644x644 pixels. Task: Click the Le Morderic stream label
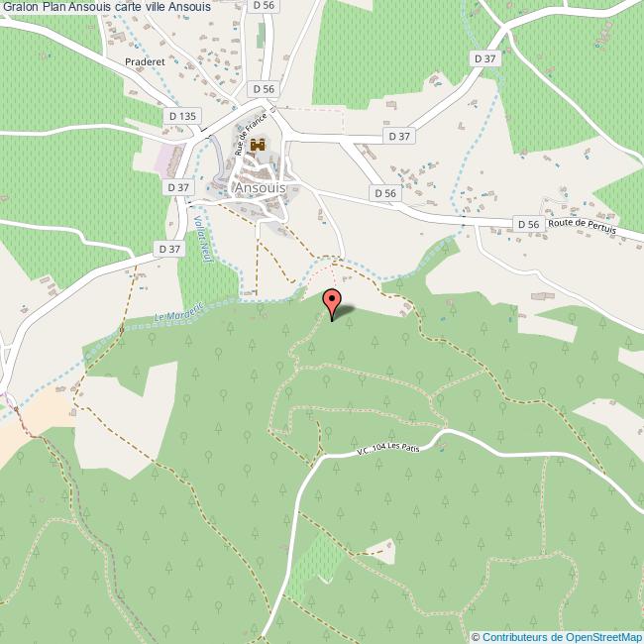tap(179, 312)
